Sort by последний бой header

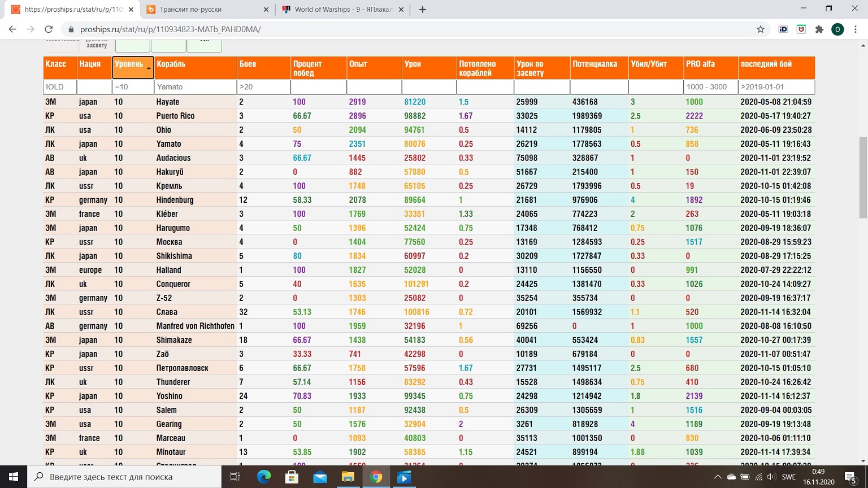tap(776, 68)
